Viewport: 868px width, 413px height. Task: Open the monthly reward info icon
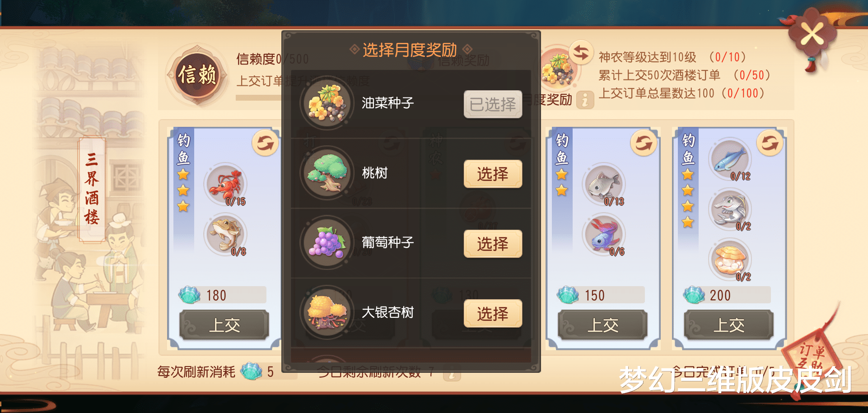585,100
